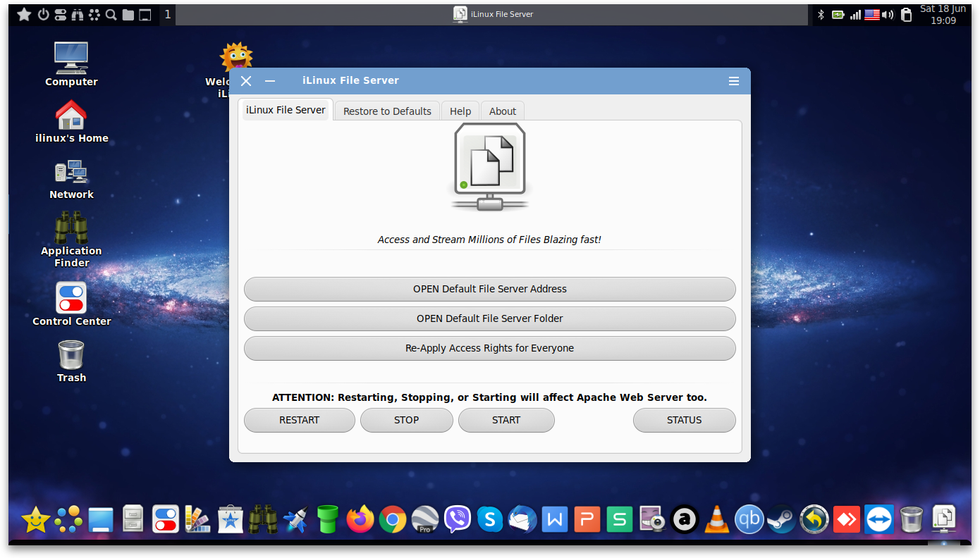Image resolution: width=980 pixels, height=558 pixels.
Task: Launch Viber from the dock
Action: 458,521
